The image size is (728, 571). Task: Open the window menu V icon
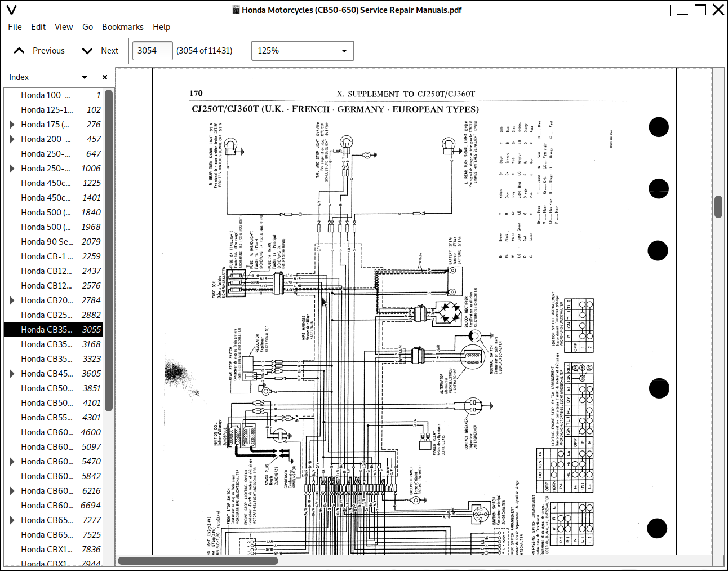tap(11, 10)
